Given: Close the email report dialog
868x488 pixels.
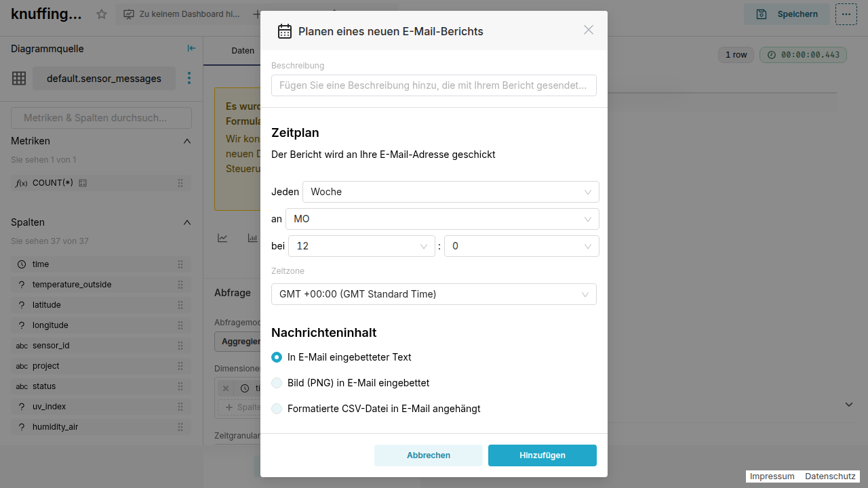Looking at the screenshot, I should click(589, 30).
